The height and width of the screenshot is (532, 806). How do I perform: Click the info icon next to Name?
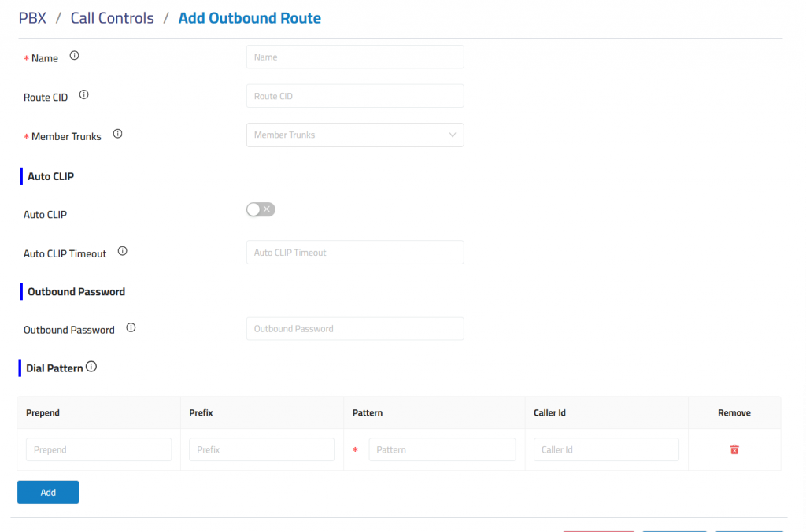click(75, 56)
